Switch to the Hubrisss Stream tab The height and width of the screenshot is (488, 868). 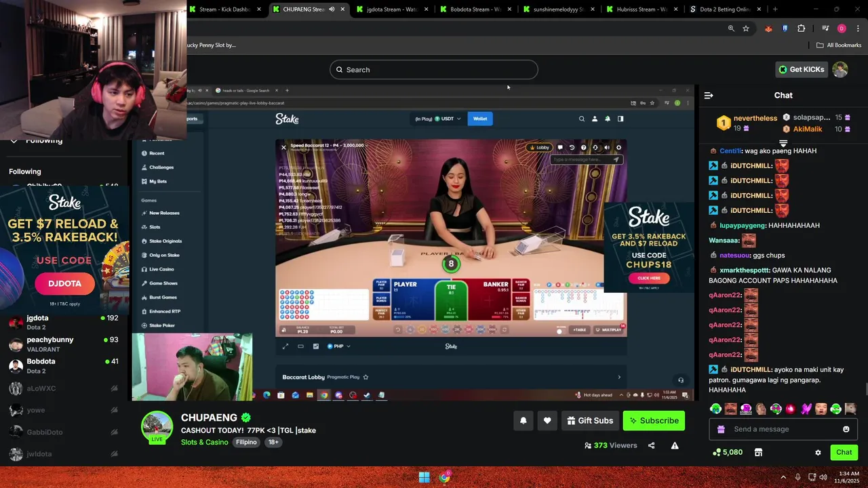coord(642,9)
